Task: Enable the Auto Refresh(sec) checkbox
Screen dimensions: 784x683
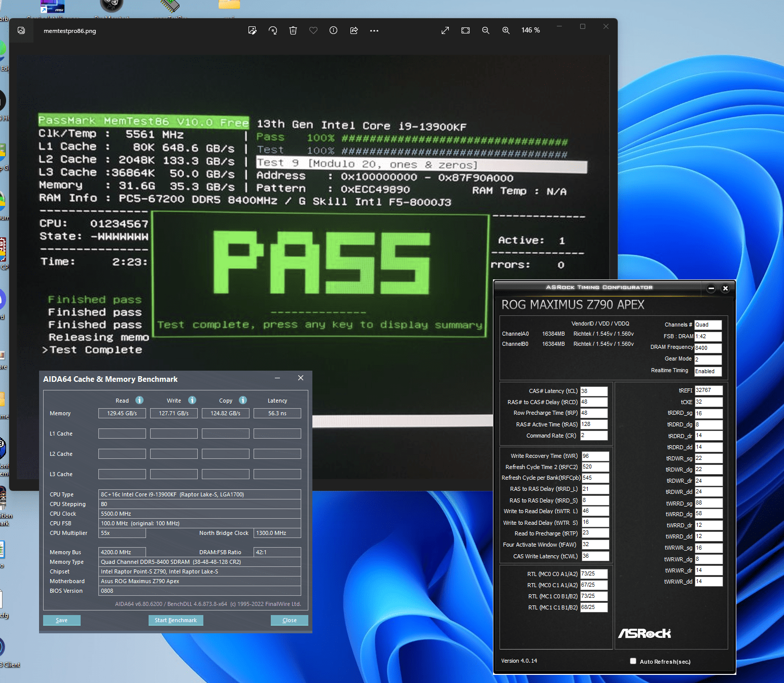Action: click(633, 661)
